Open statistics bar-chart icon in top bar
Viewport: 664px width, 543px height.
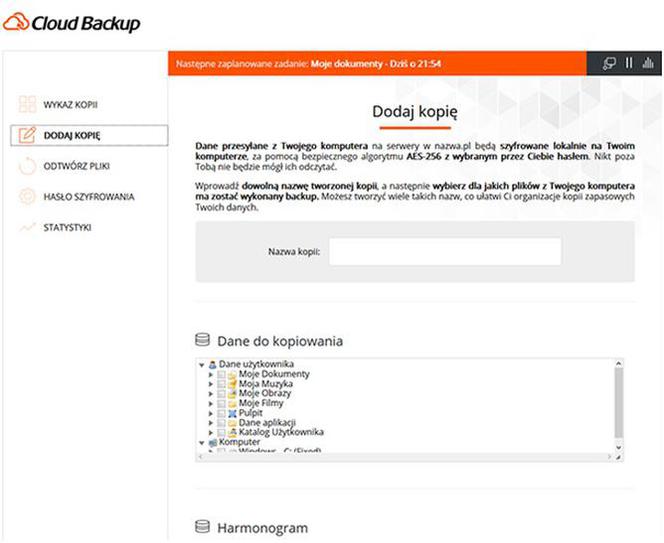(x=648, y=63)
